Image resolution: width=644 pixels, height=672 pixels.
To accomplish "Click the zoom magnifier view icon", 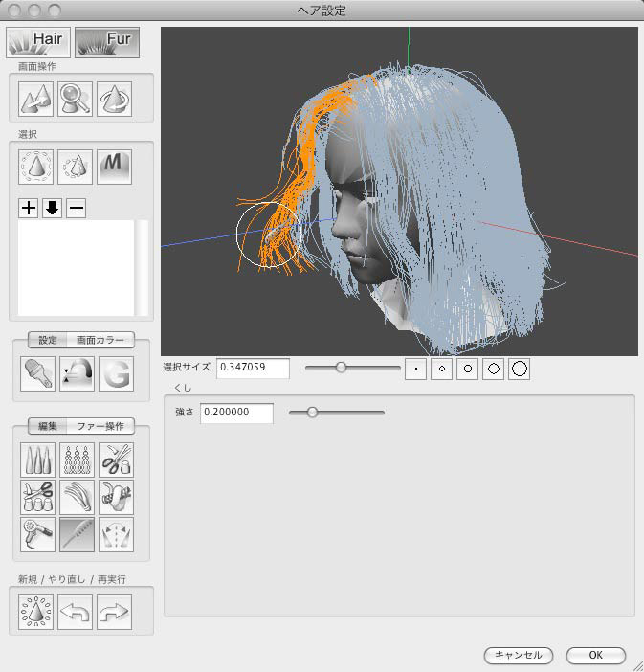I will pyautogui.click(x=76, y=97).
